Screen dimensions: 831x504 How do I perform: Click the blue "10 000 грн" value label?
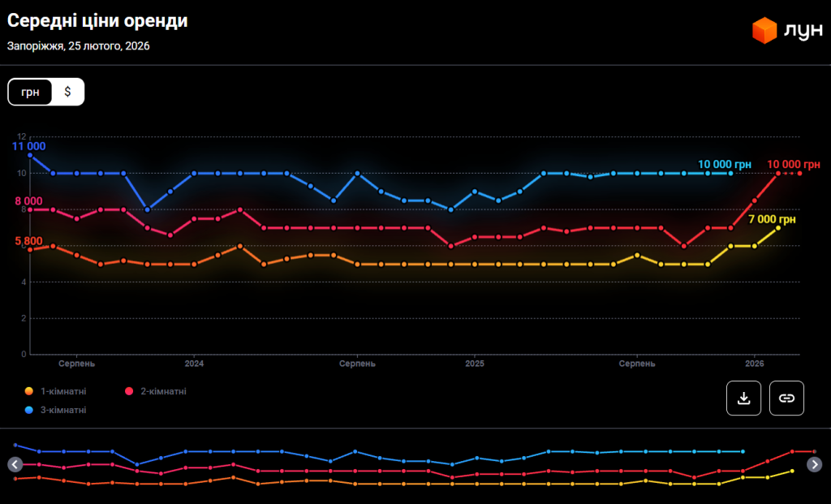click(725, 164)
